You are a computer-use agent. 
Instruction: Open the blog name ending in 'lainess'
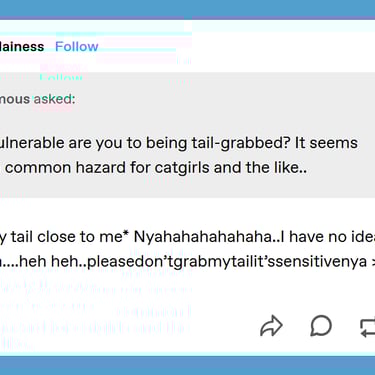click(22, 46)
